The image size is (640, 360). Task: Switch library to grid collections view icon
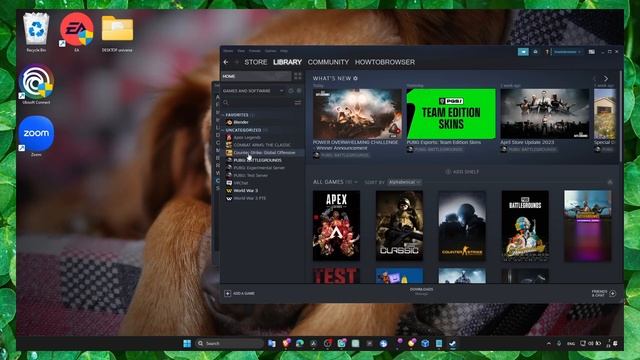(298, 76)
